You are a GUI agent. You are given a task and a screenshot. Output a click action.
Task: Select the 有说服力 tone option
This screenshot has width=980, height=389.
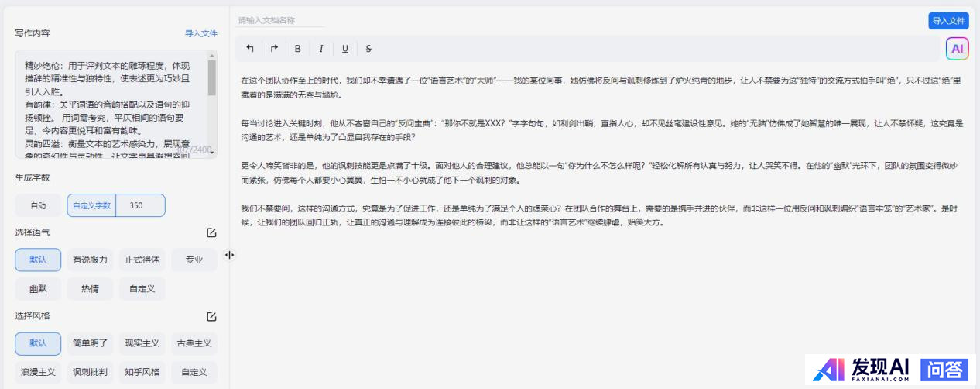point(90,260)
